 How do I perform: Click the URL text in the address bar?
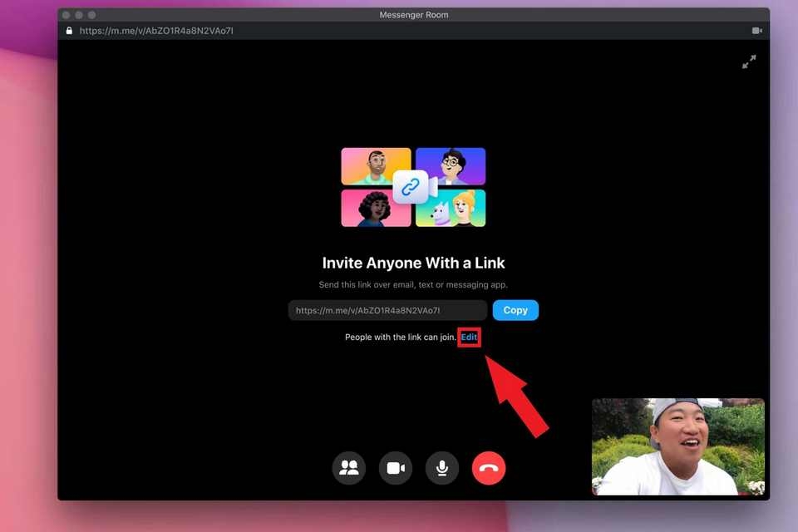click(156, 31)
